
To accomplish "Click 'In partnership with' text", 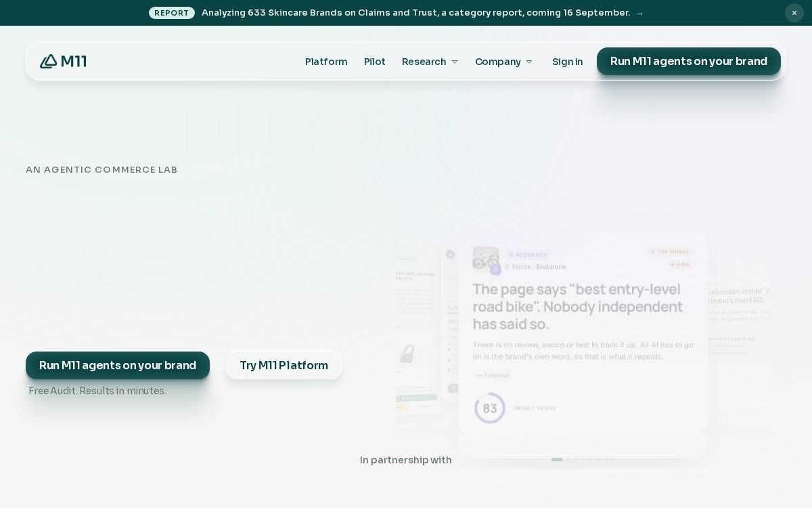I will [406, 460].
